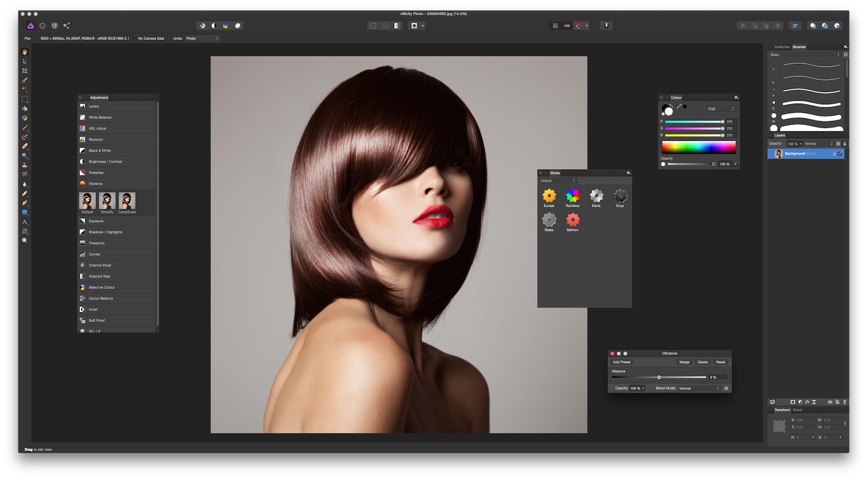Select the Artistic Text tool
Viewport: 868px width, 479px height.
tap(24, 222)
